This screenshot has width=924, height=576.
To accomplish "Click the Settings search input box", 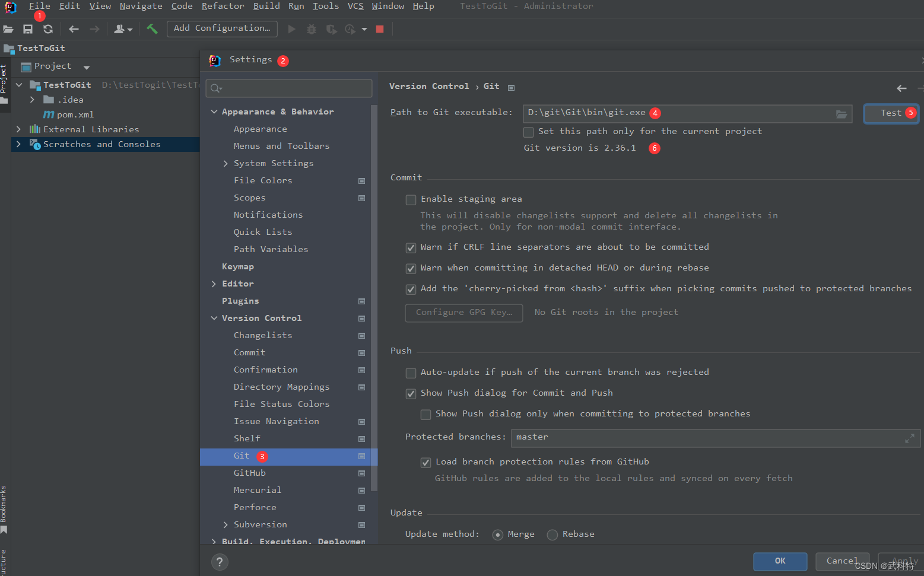I will (289, 88).
